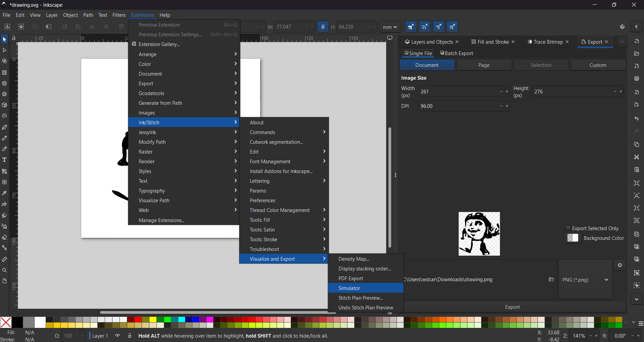644x342 pixels.
Task: Browse export file location folder icon
Action: pyautogui.click(x=551, y=280)
